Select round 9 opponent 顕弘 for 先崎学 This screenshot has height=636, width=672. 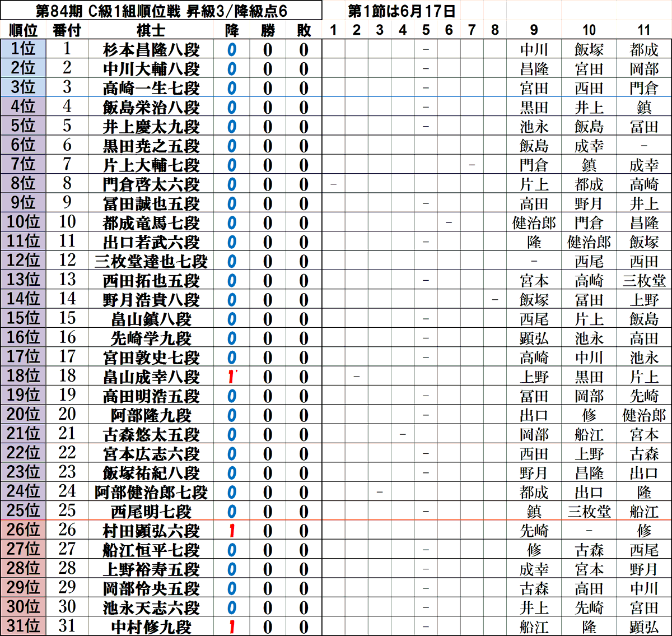point(534,338)
